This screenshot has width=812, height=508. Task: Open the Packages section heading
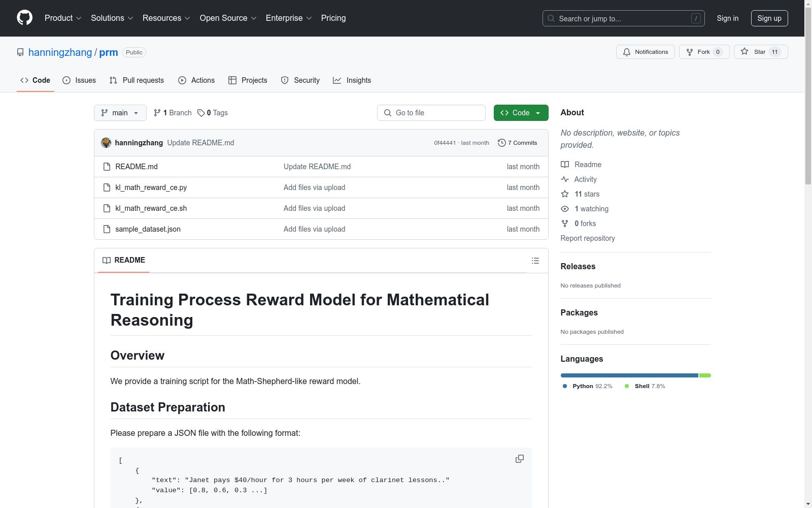(579, 312)
